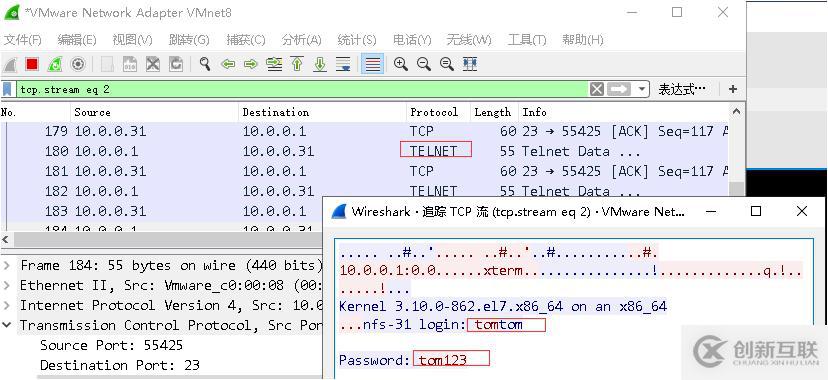Click resize columns to content icon
The width and height of the screenshot is (828, 380).
click(x=470, y=64)
